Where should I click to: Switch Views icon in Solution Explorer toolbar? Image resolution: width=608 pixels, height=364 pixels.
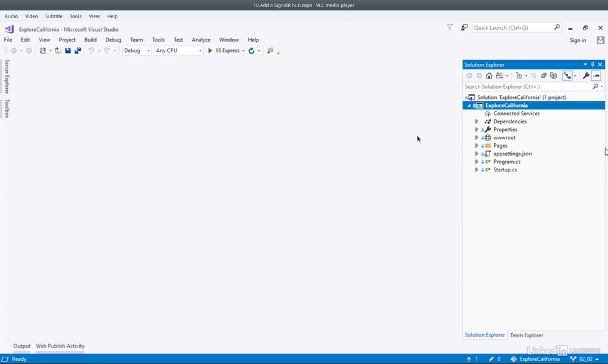click(x=499, y=75)
